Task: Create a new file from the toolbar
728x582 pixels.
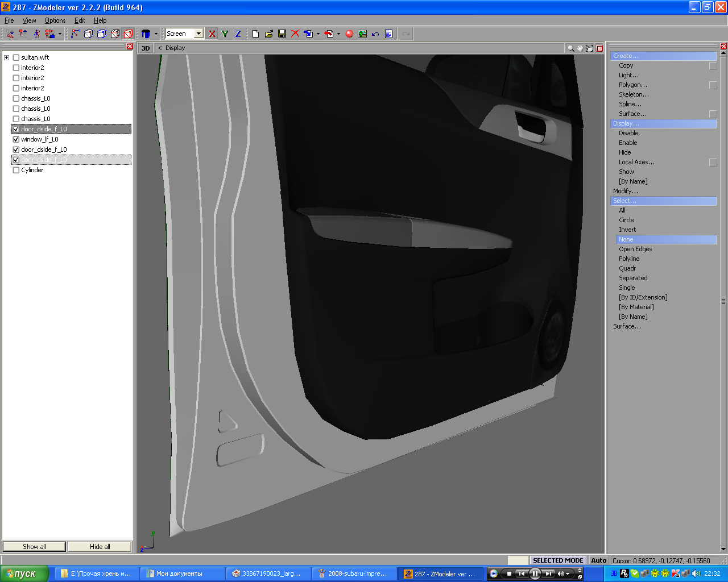Action: coord(256,34)
